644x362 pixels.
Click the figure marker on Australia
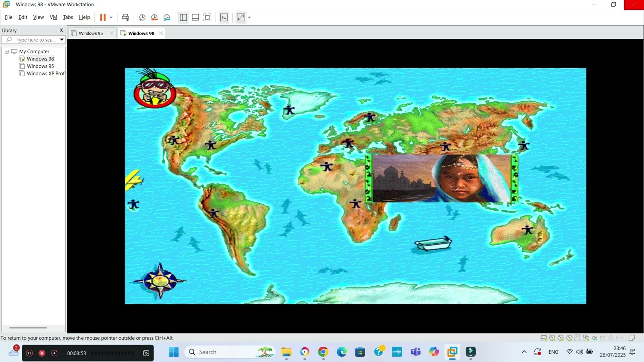(x=527, y=230)
